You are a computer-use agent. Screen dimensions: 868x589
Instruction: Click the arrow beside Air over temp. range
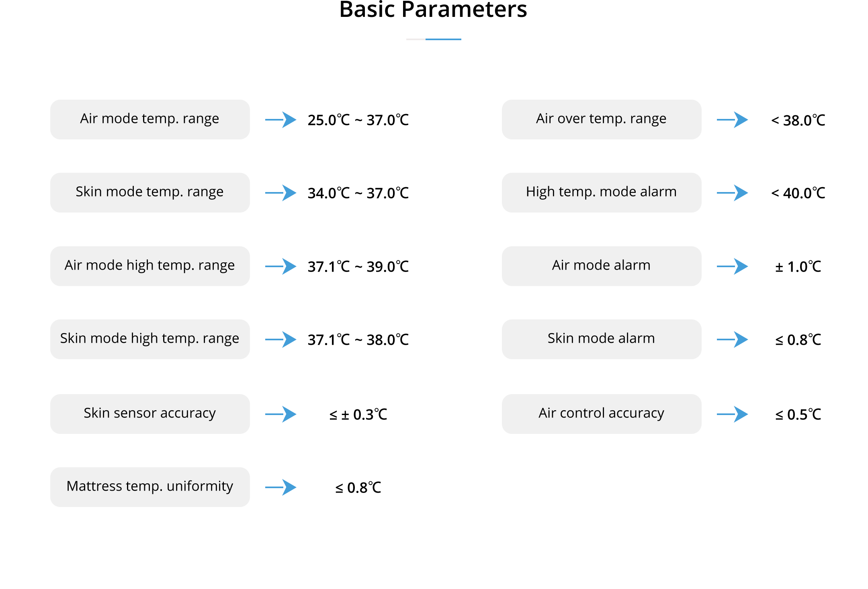733,120
